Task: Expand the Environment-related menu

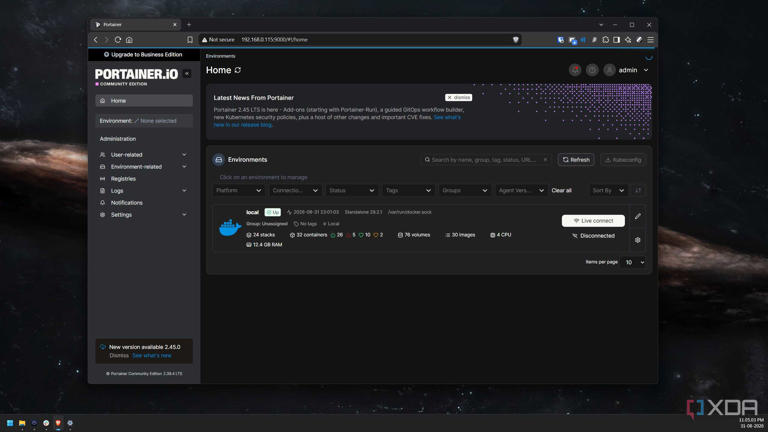Action: click(143, 167)
